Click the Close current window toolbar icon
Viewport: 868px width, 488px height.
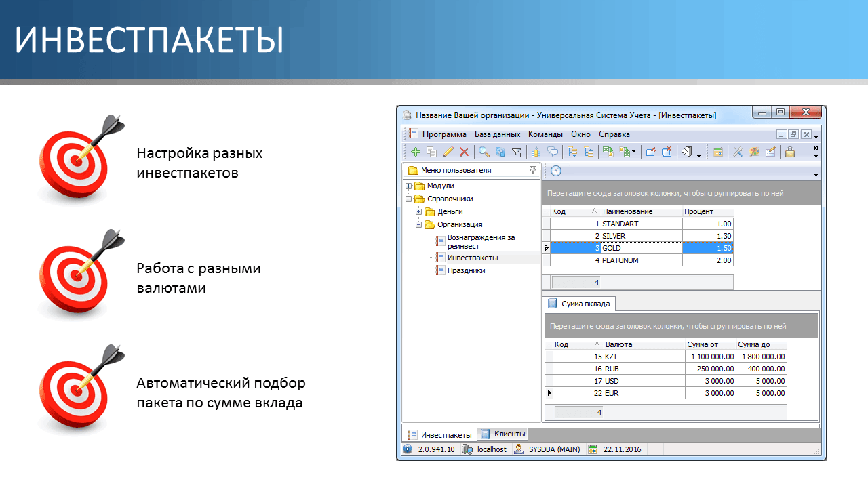click(650, 152)
